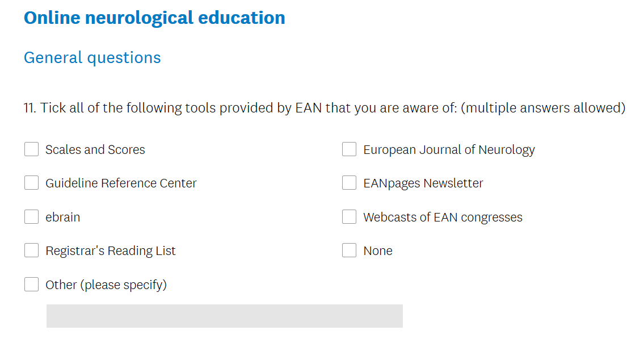Screen dimensions: 644x347
Task: Click the "Guideline Reference Center" label text
Action: coord(121,183)
